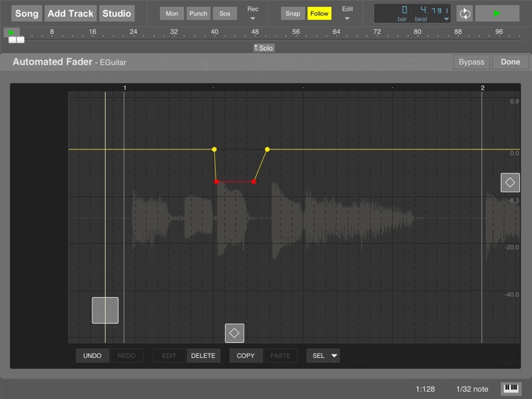Click COPY

tap(245, 356)
